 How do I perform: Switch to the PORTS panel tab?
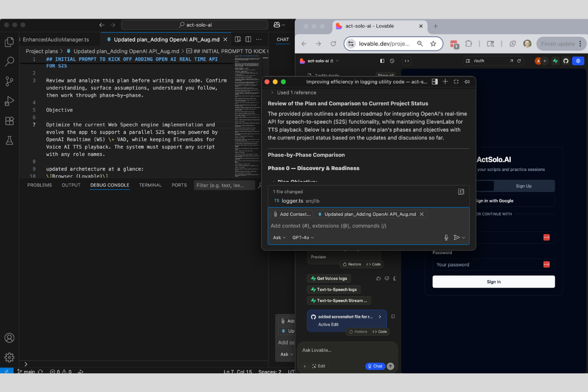[x=179, y=185]
